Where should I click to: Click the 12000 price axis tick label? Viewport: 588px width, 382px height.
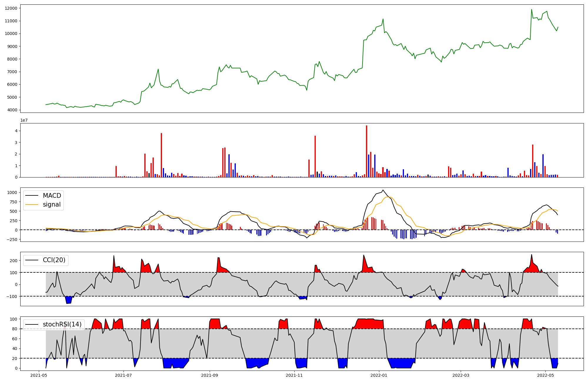(x=11, y=8)
